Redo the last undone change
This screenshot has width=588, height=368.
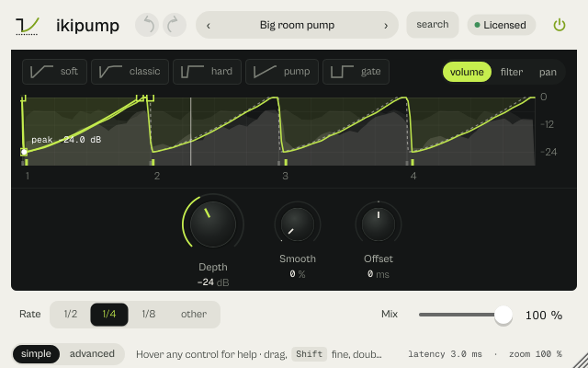pos(175,25)
